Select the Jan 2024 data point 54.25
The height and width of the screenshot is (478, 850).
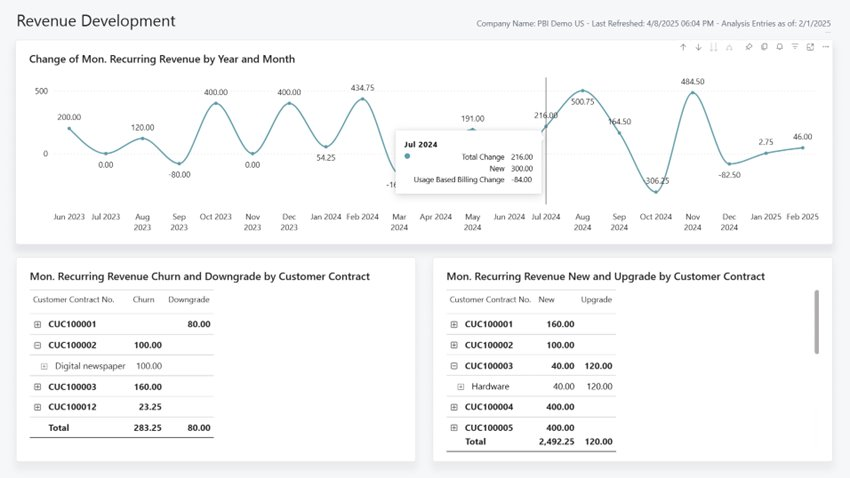(x=326, y=146)
